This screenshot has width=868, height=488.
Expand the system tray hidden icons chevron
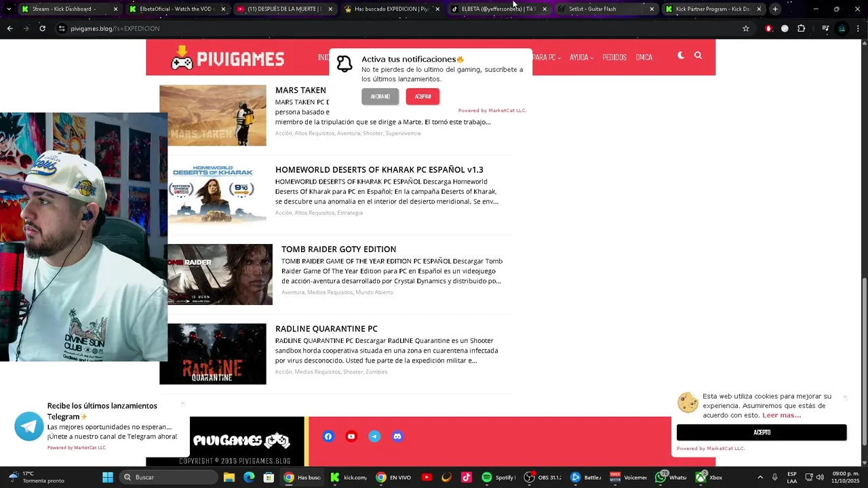pos(759,477)
